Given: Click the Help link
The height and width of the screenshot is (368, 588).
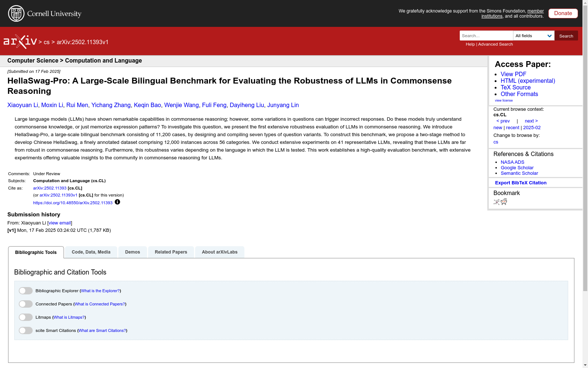Looking at the screenshot, I should point(470,44).
